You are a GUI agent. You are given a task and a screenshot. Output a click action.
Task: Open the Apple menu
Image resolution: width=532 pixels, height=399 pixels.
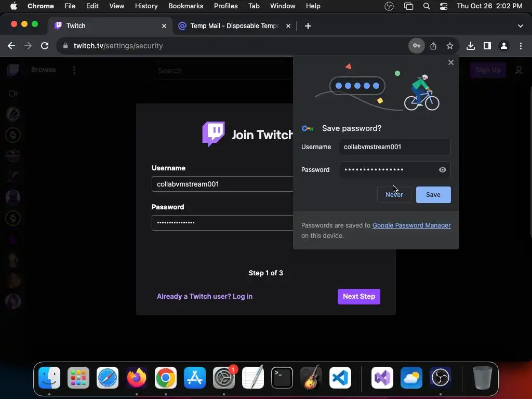pyautogui.click(x=14, y=6)
